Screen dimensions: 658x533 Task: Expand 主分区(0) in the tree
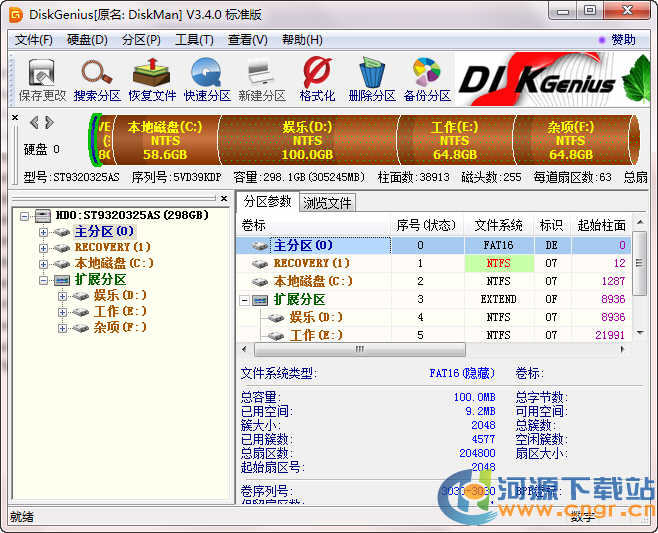pyautogui.click(x=43, y=232)
